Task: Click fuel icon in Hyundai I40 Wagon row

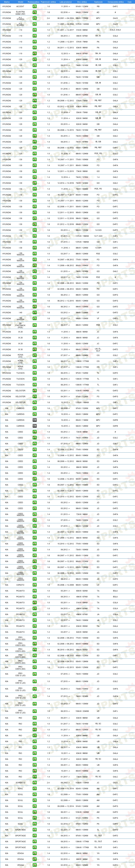Action: point(35,318)
